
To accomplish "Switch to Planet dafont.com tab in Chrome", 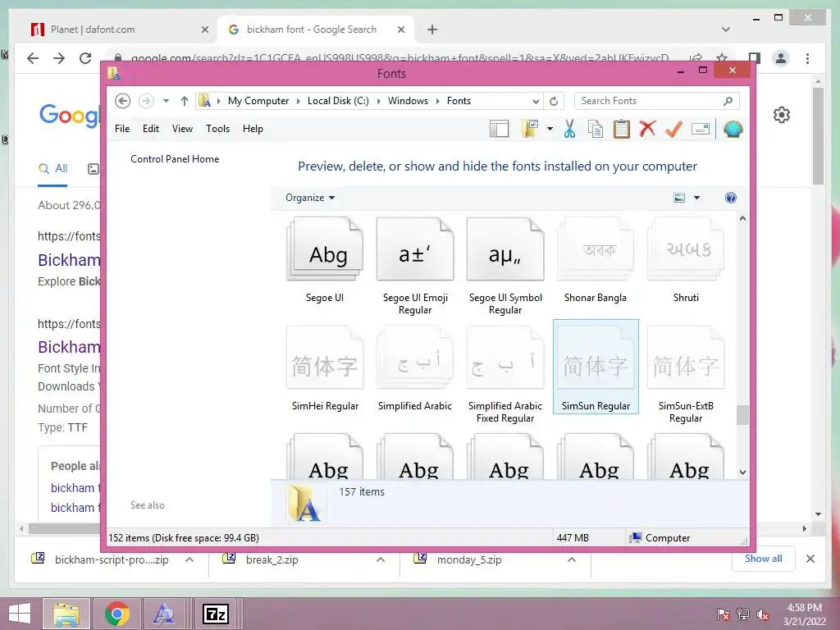I will point(118,30).
